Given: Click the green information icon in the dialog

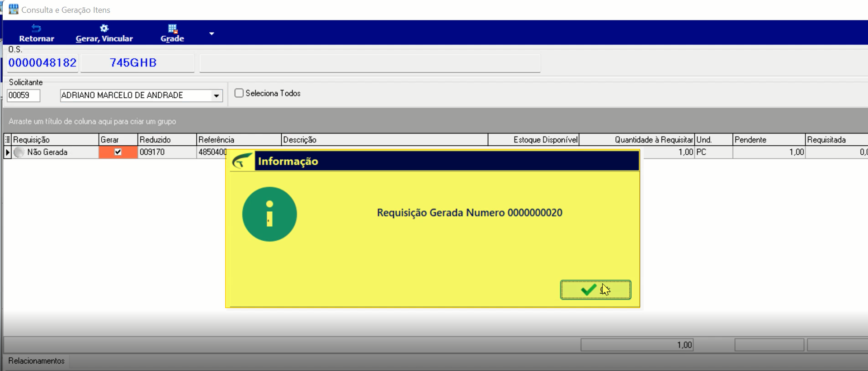Looking at the screenshot, I should click(269, 214).
